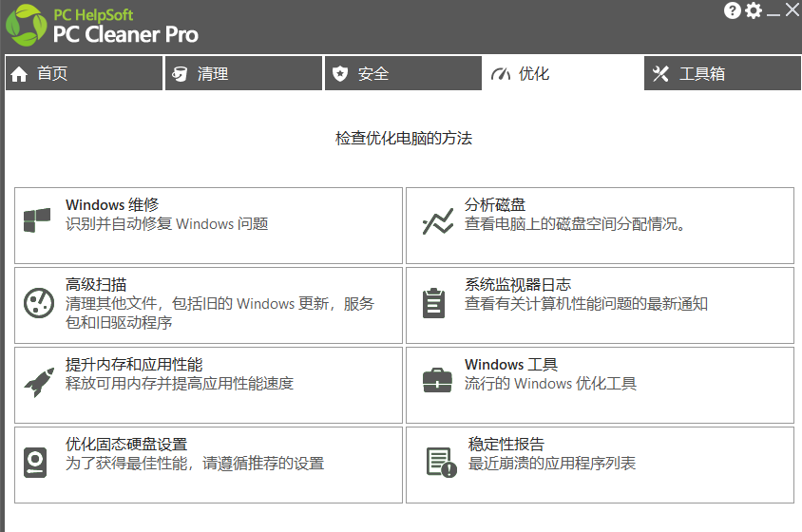Screen dimensions: 802x532
Task: Click the chart line icon for 分析磁盘
Action: coord(438,221)
